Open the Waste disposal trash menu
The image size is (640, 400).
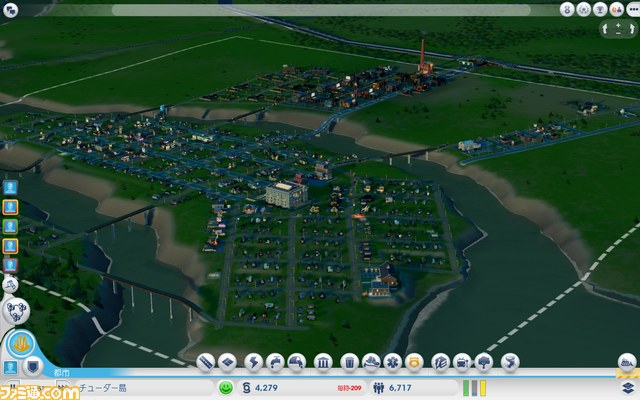(x=350, y=362)
